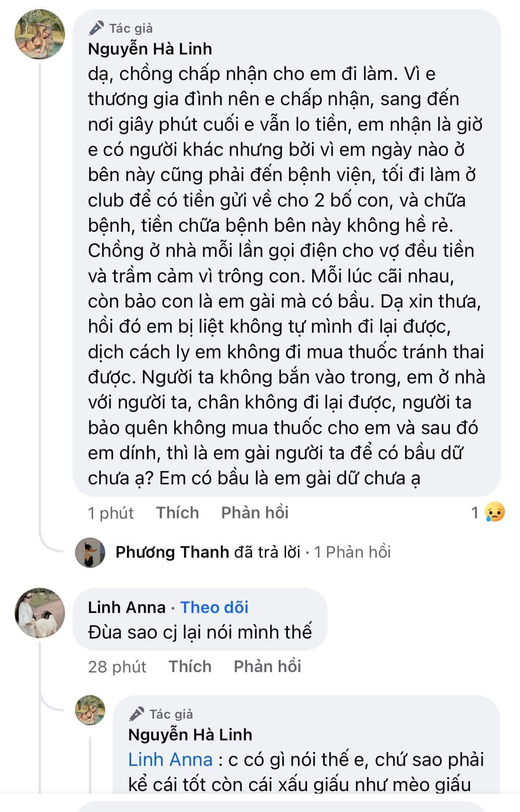Click the reaction count beside the sad emoji

tap(475, 512)
